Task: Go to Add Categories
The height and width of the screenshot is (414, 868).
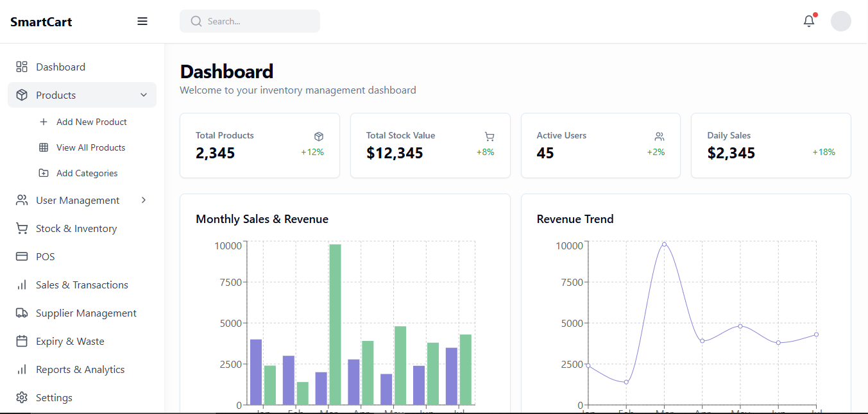Action: tap(87, 173)
